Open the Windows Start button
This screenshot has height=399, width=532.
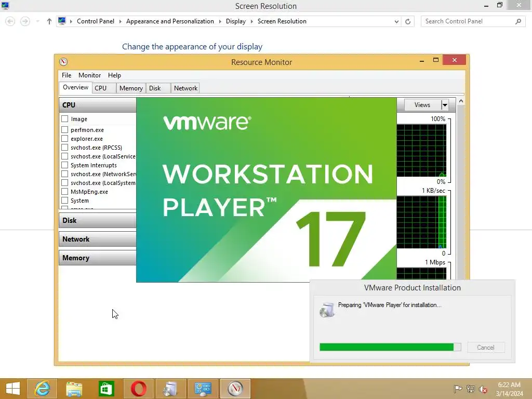pos(12,389)
